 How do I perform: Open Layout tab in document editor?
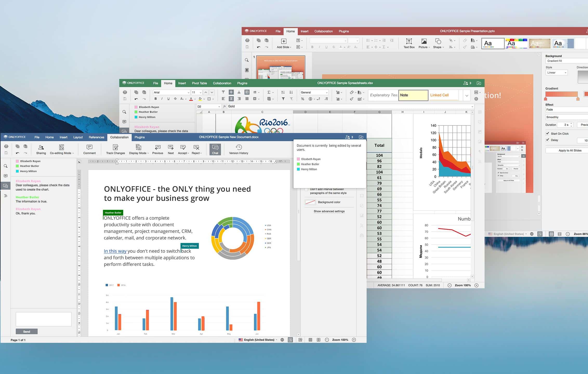point(78,137)
